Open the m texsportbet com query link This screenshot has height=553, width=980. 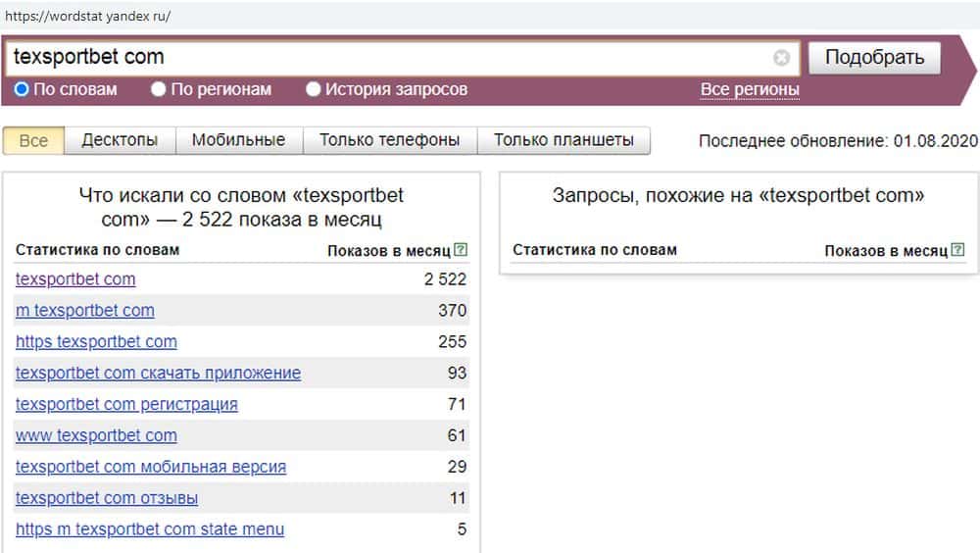click(85, 311)
